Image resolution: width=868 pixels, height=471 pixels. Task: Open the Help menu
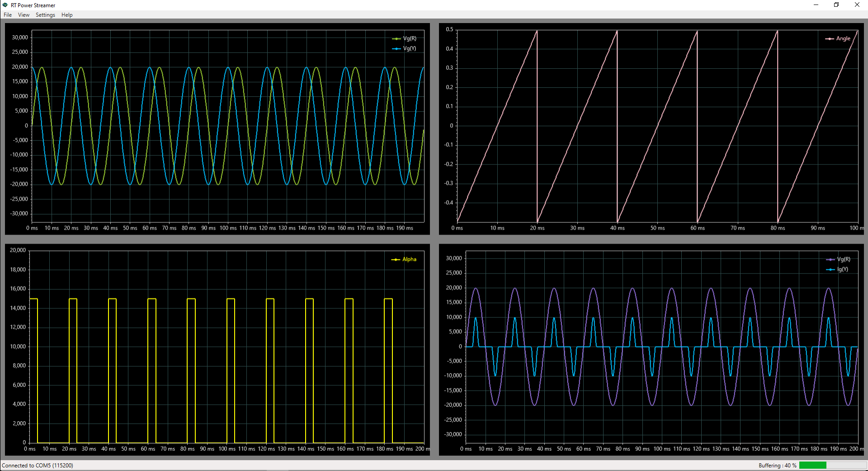point(67,15)
